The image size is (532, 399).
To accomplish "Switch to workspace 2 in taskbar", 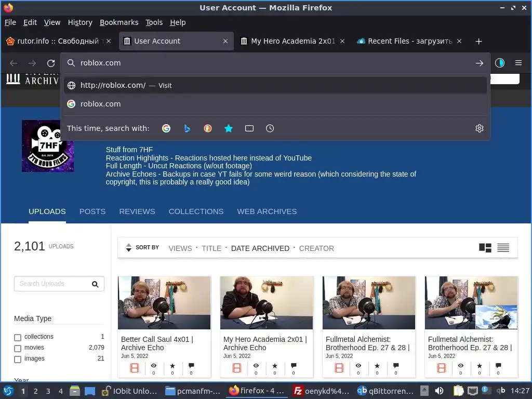I will [36, 391].
